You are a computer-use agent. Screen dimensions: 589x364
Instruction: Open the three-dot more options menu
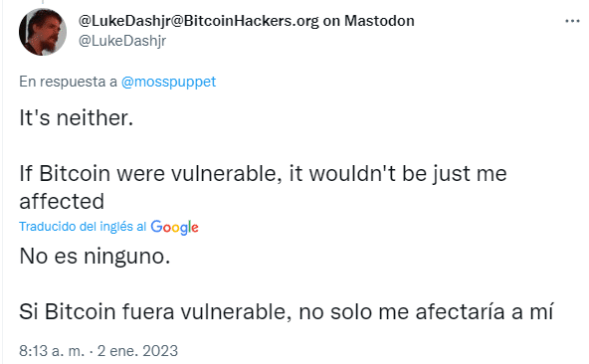click(572, 21)
